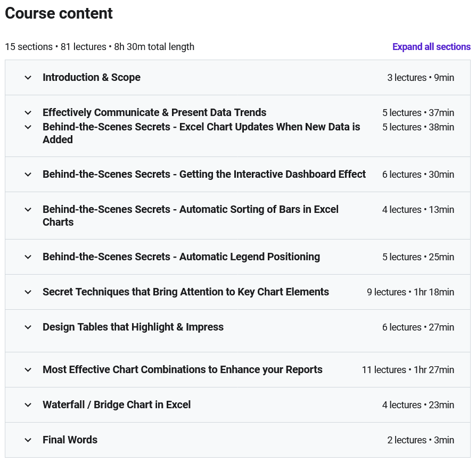Expand Automatic Legend Positioning chevron arrow
The width and height of the screenshot is (476, 462).
point(28,257)
